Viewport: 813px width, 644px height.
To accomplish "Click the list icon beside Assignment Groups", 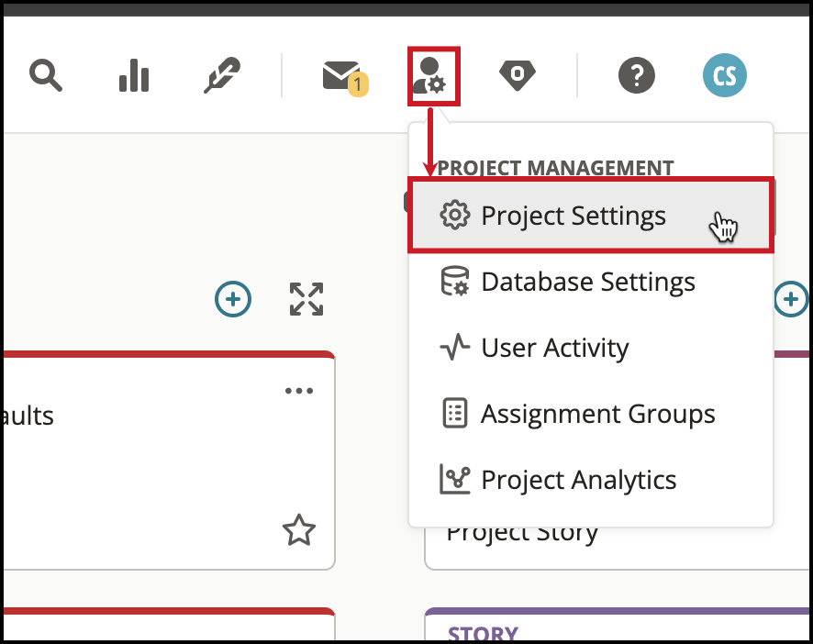I will click(x=455, y=413).
